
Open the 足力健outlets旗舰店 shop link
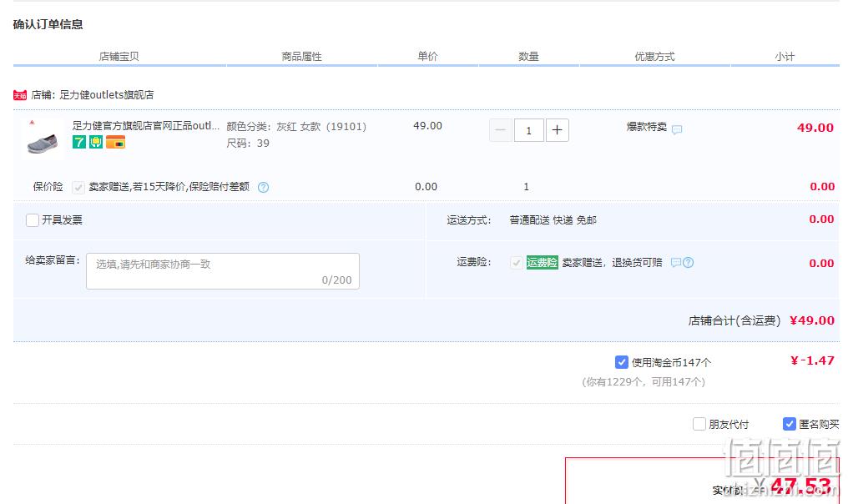point(107,95)
